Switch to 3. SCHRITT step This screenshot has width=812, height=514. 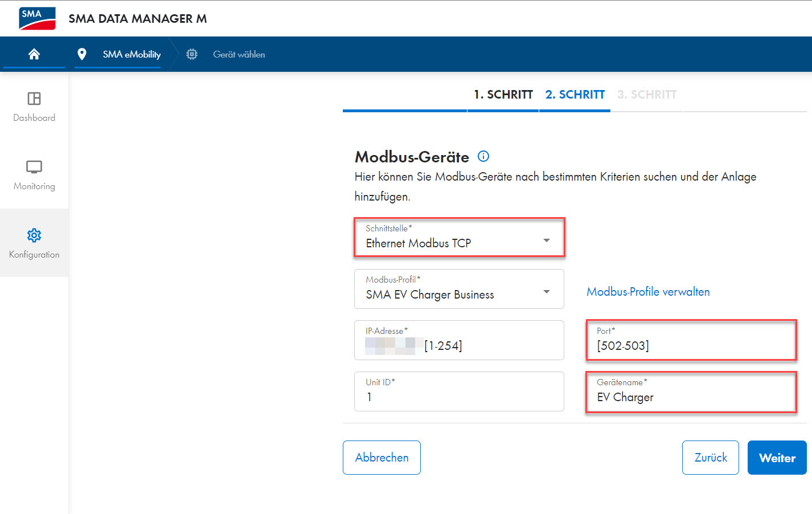coord(647,95)
